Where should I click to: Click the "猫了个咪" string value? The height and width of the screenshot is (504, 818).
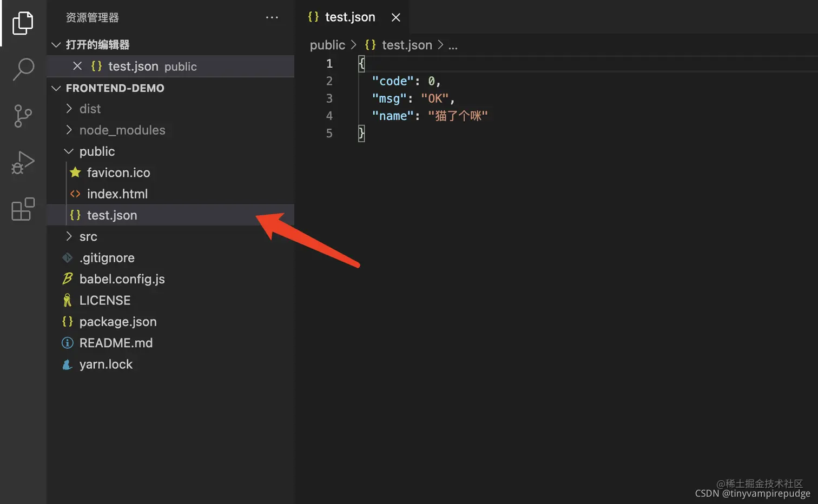[458, 116]
